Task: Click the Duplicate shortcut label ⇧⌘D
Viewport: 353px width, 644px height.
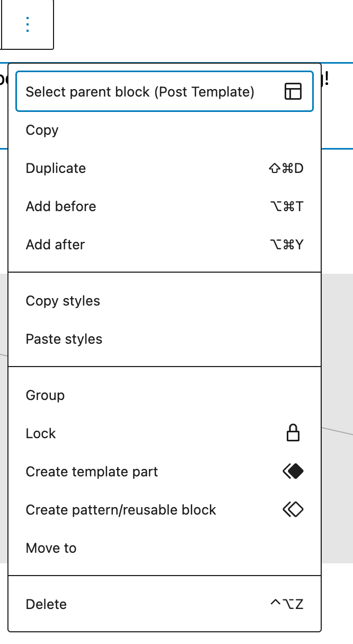Action: point(286,168)
